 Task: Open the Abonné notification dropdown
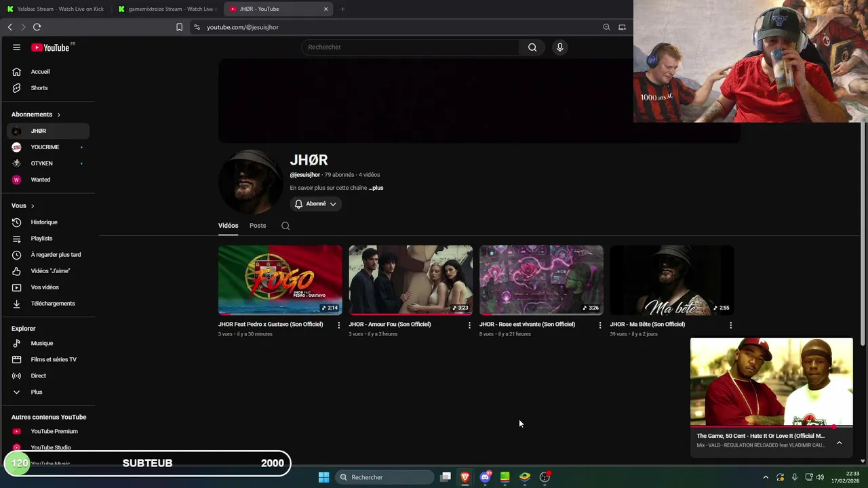pos(315,204)
